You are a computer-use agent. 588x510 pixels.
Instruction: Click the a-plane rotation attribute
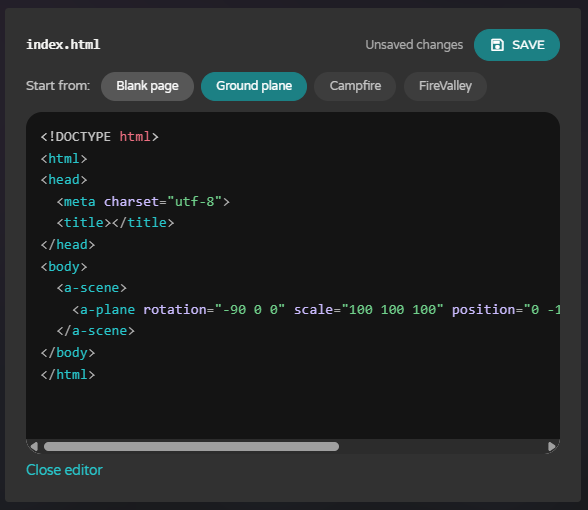click(214, 310)
